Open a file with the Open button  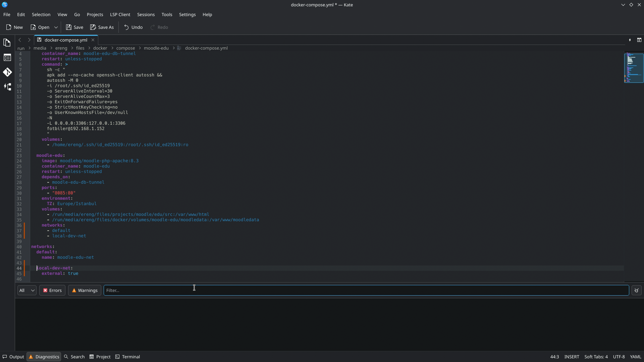point(40,27)
